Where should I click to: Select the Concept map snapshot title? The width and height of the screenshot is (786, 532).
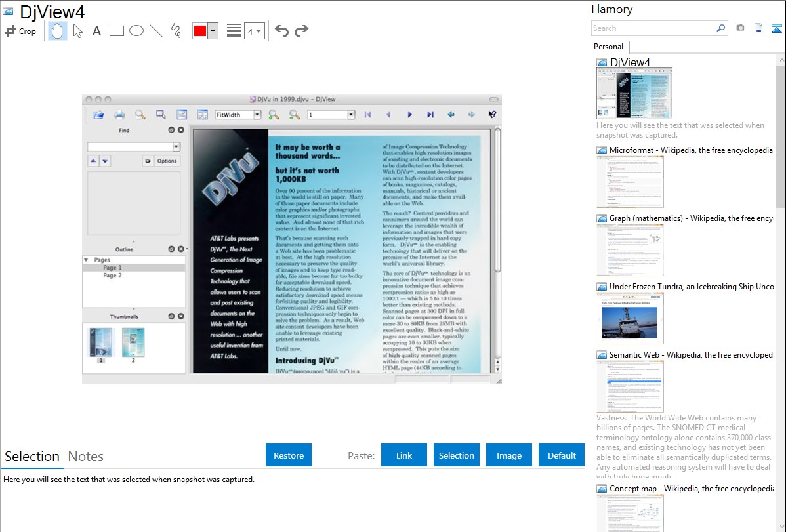pos(692,488)
